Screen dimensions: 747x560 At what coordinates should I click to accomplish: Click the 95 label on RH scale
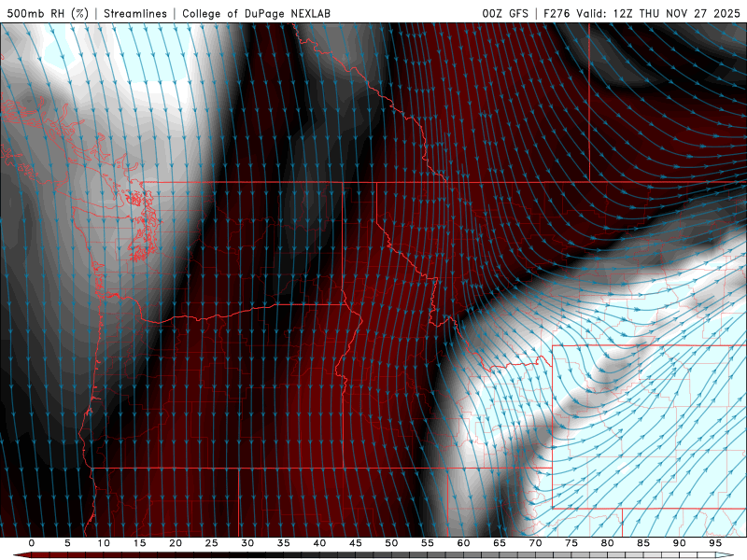coord(715,543)
